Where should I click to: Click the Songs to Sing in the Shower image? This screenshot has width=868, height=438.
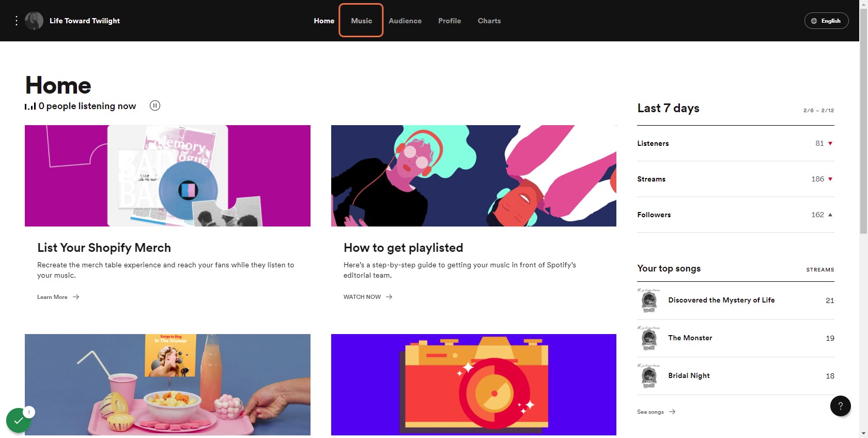click(x=167, y=385)
